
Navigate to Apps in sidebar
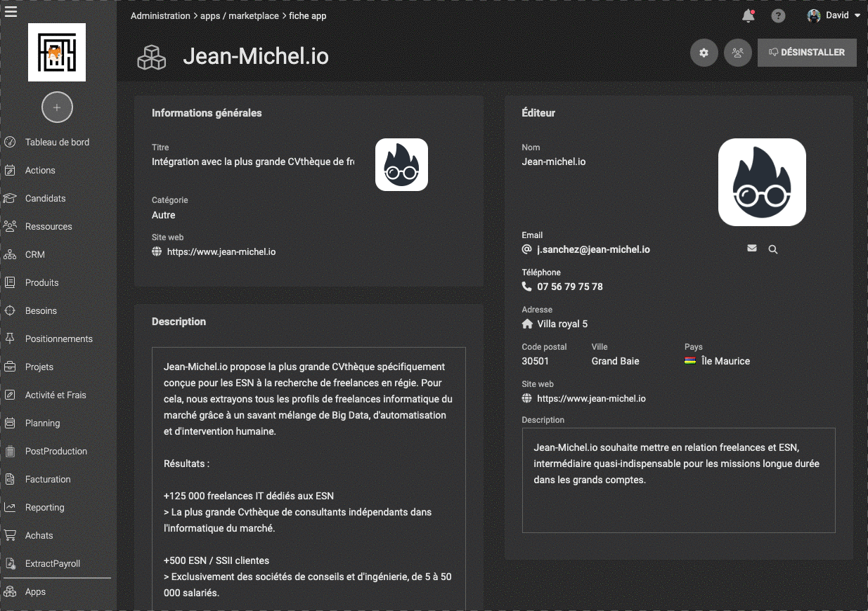click(35, 591)
